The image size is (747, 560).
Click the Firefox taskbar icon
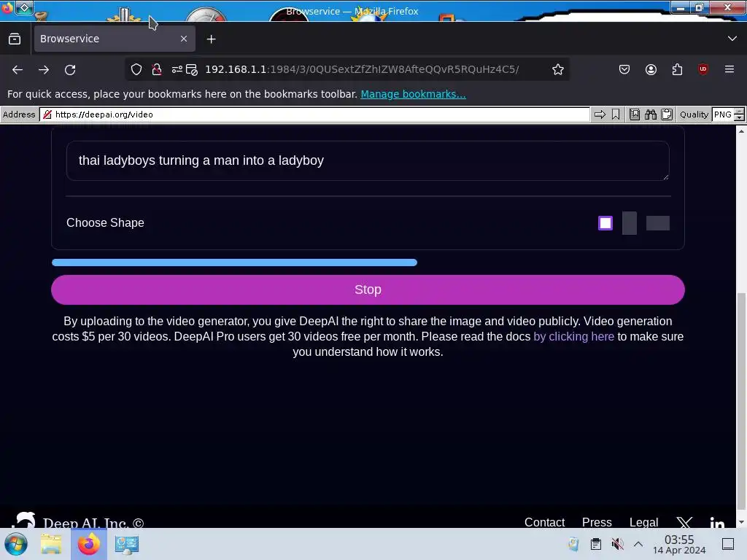(x=88, y=544)
